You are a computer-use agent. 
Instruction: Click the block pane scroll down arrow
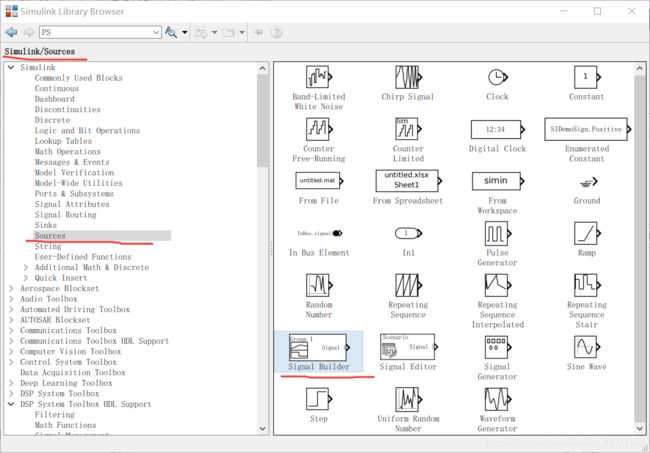(640, 428)
